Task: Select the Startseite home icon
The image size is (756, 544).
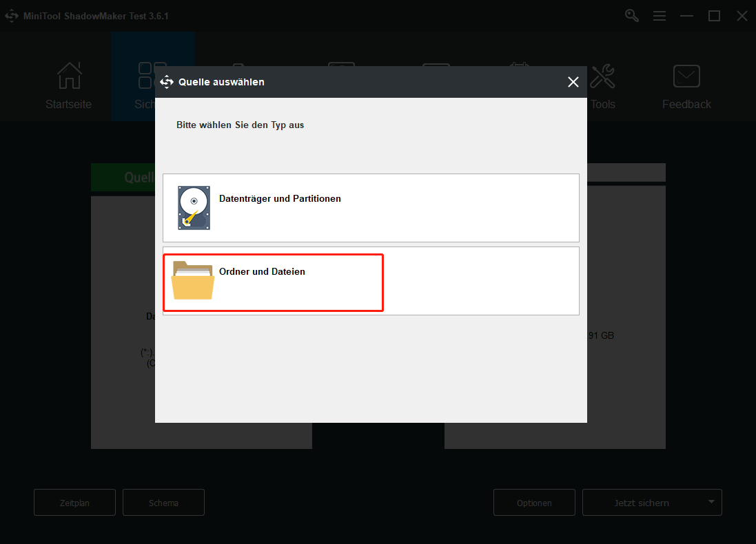Action: click(x=68, y=76)
